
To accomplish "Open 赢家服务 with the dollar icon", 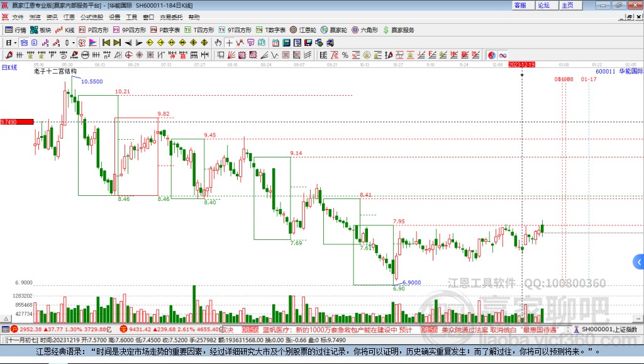I will (398, 30).
